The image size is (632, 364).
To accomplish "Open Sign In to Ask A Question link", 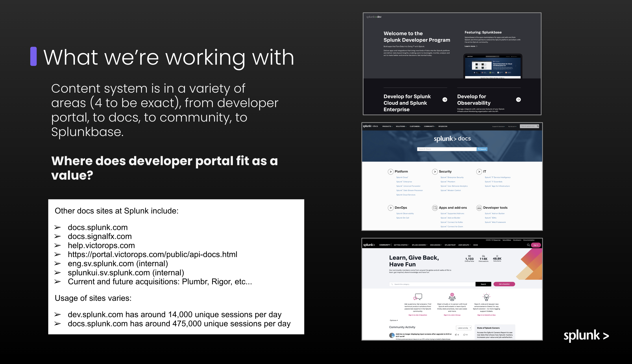I will coord(418,315).
